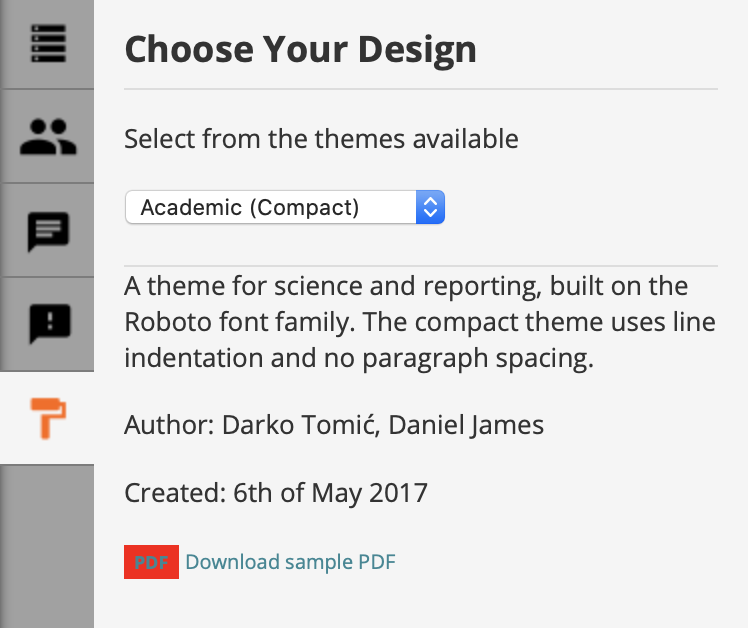
Task: Open the collaborators people icon
Action: (48, 136)
